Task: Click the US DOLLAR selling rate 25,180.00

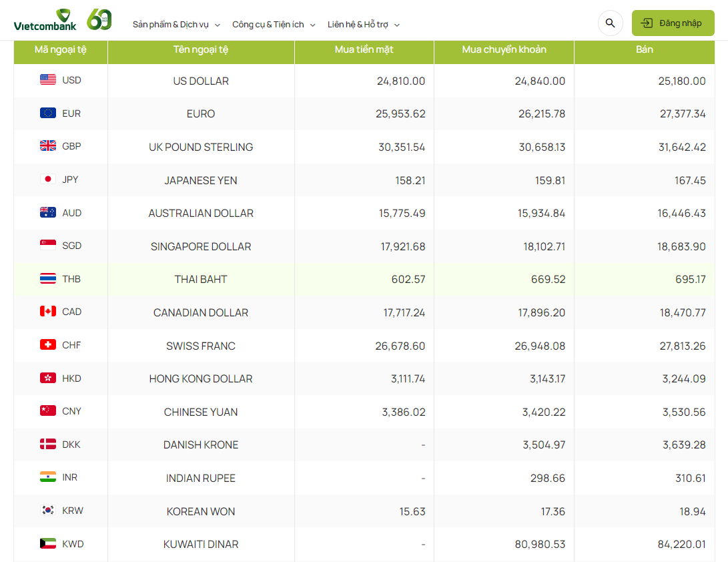Action: coord(681,81)
